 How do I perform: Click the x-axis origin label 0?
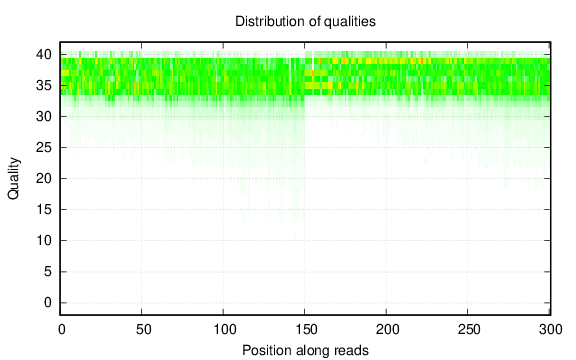click(62, 330)
